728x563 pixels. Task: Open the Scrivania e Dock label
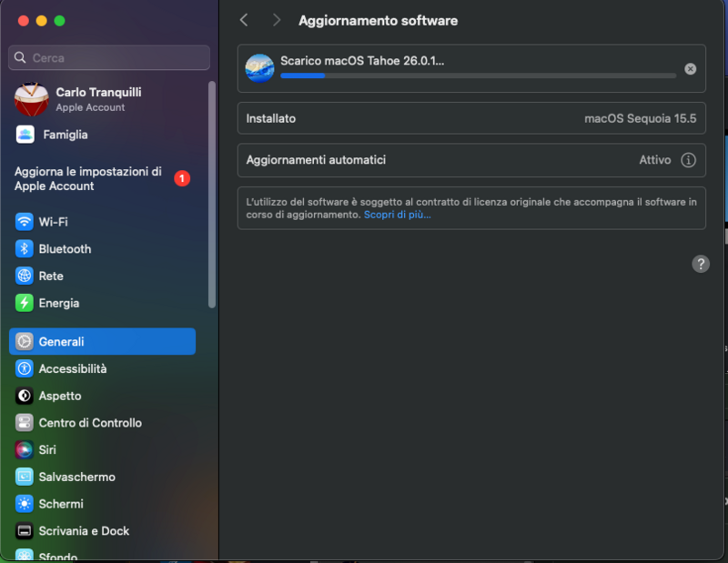click(84, 531)
